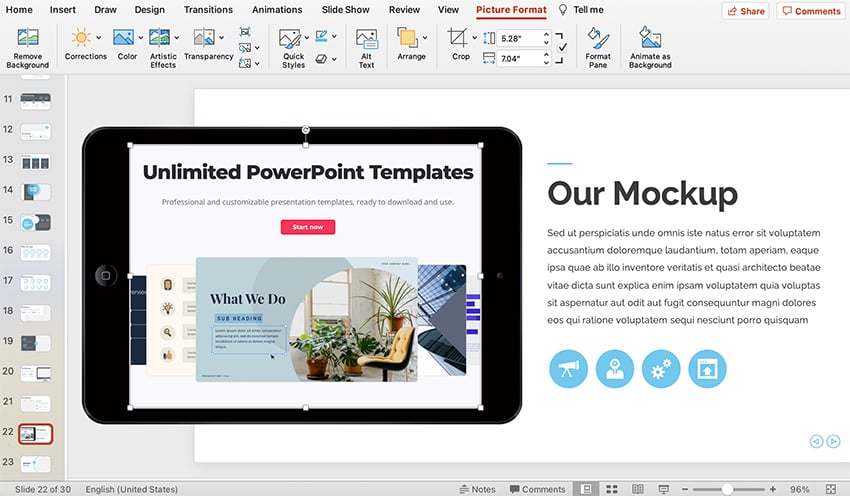Switch to Slide Sorter view
Screen dimensions: 850x496
pos(609,489)
